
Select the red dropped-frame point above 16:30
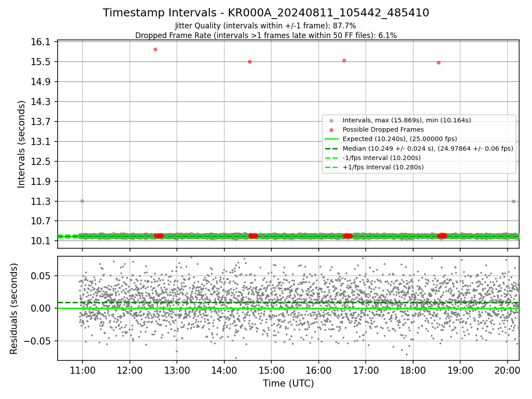point(344,60)
